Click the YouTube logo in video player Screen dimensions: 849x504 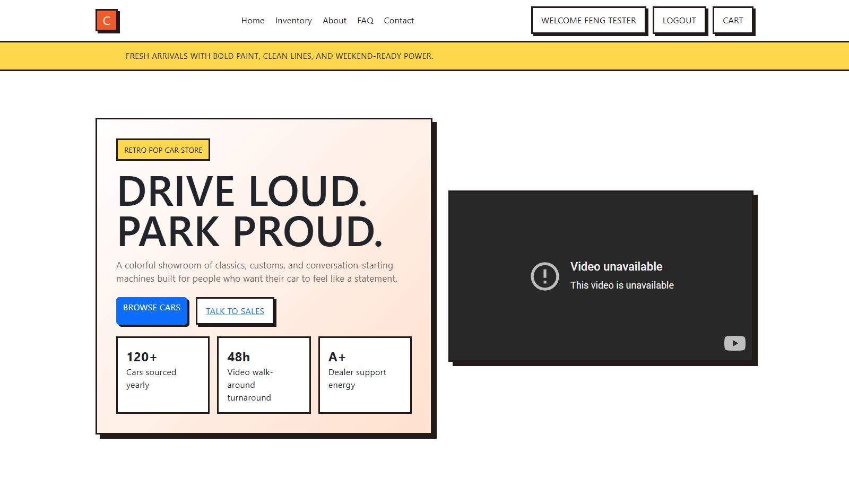tap(734, 343)
